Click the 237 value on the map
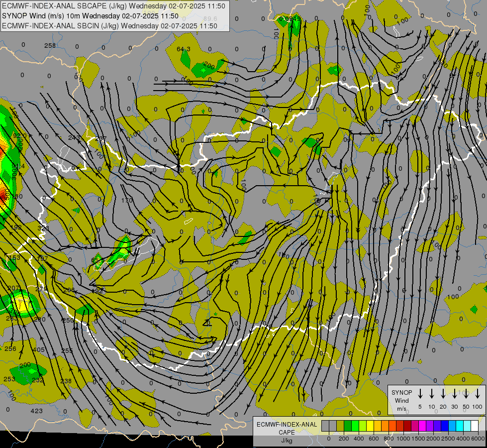The image size is (487, 448). click(101, 139)
